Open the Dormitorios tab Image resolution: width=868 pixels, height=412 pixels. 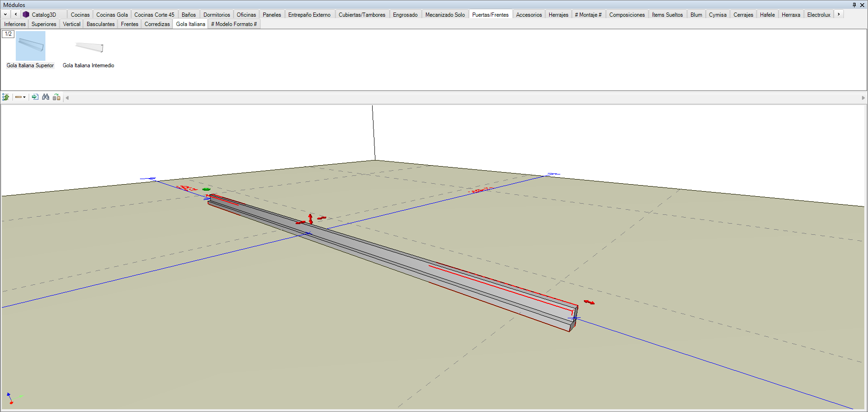(x=216, y=15)
